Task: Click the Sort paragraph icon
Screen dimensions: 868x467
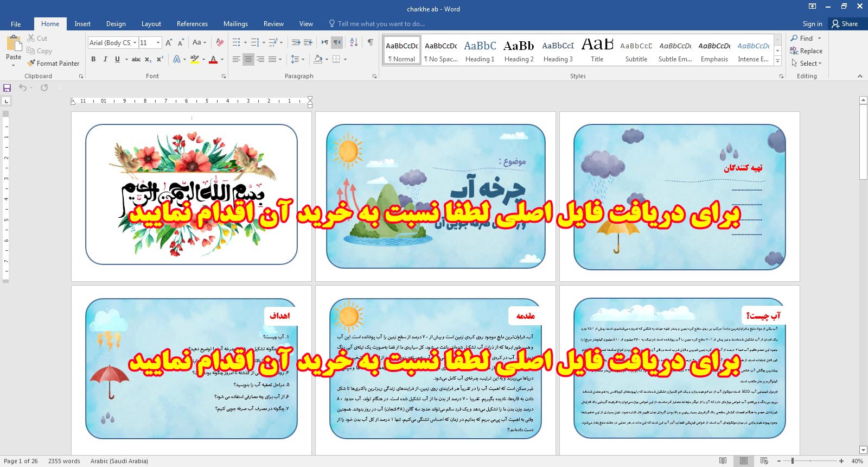Action: 354,42
